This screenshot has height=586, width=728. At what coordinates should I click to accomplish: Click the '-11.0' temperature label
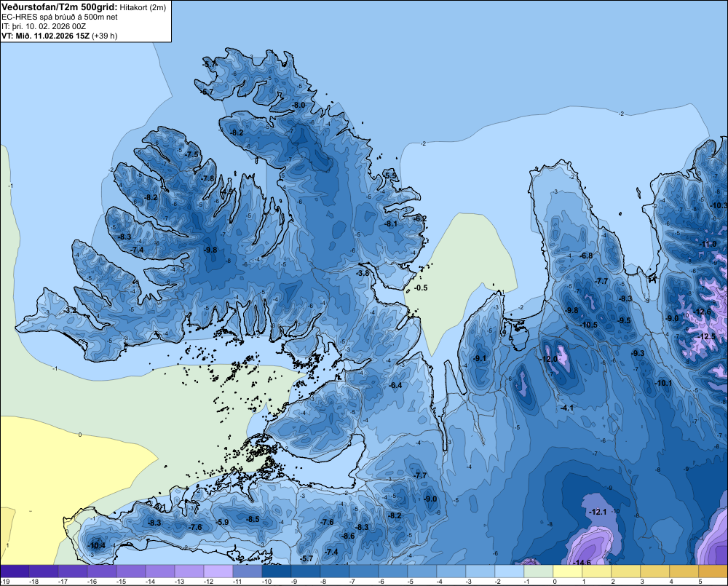pos(708,245)
